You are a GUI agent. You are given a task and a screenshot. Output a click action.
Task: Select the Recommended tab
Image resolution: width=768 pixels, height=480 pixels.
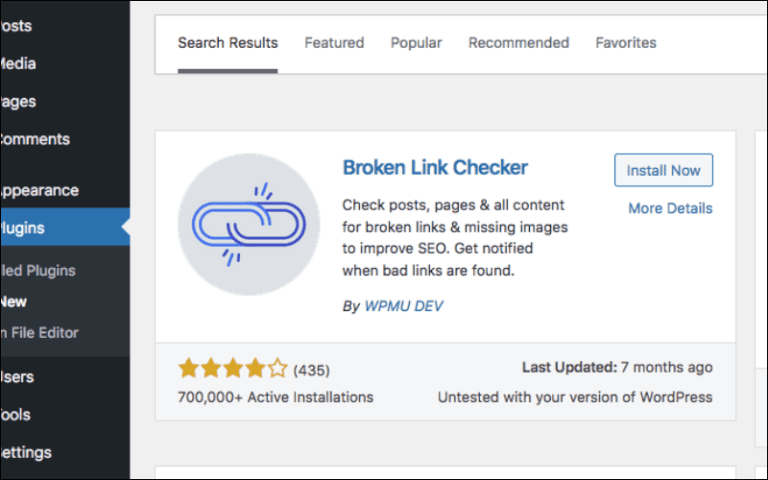518,43
